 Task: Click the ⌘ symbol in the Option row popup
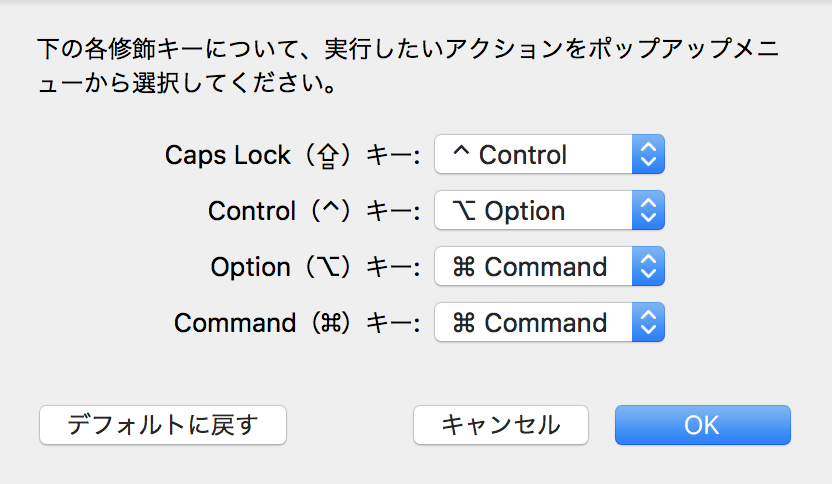click(x=464, y=267)
